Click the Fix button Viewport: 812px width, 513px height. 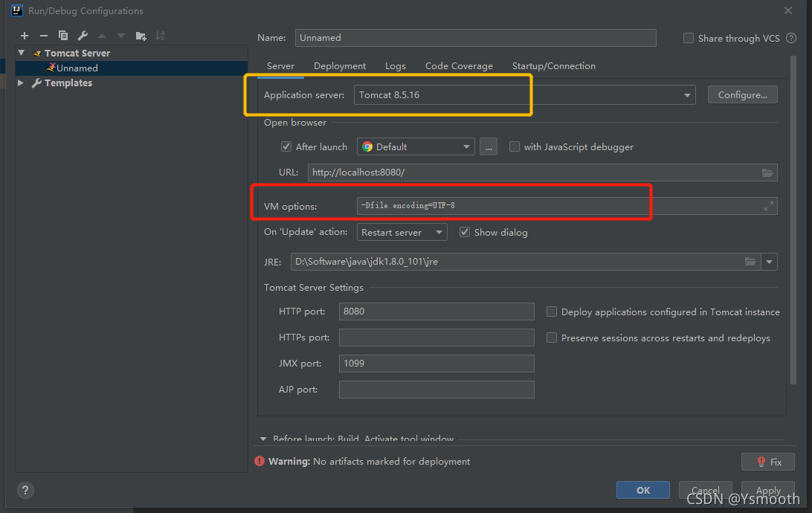(x=768, y=462)
